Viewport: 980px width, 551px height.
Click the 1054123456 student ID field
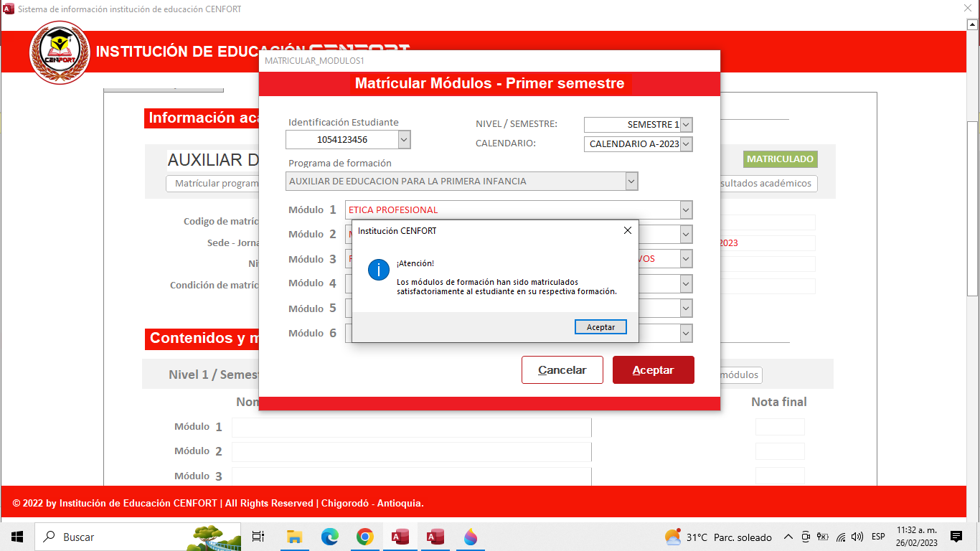pyautogui.click(x=342, y=139)
